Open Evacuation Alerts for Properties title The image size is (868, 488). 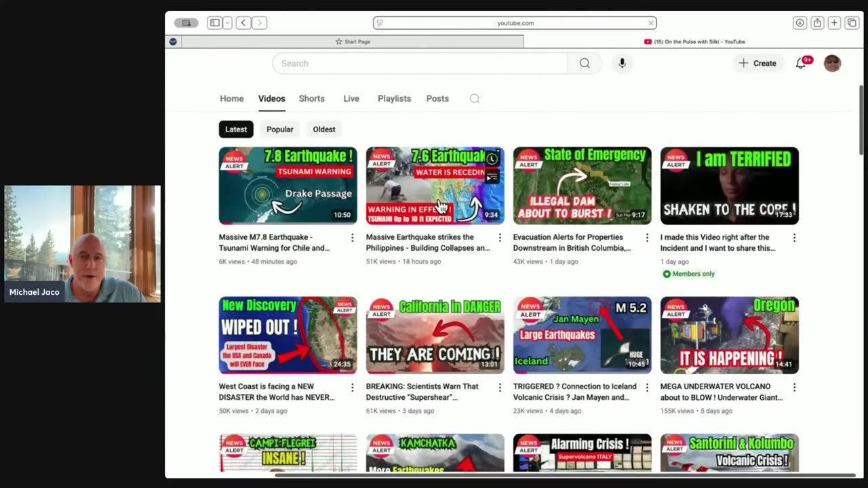572,243
